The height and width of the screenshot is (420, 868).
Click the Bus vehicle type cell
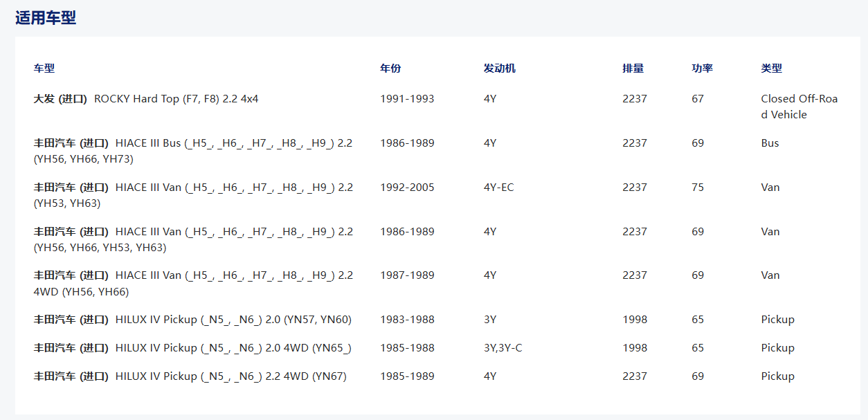770,143
